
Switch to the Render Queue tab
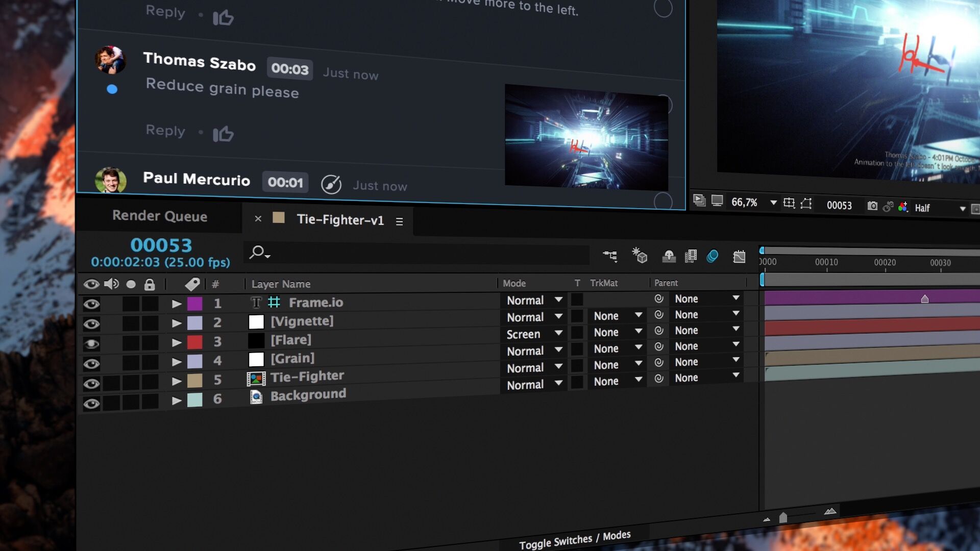160,216
